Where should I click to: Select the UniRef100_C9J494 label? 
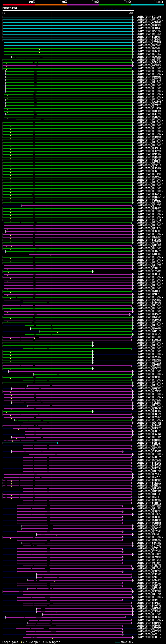click(149, 108)
